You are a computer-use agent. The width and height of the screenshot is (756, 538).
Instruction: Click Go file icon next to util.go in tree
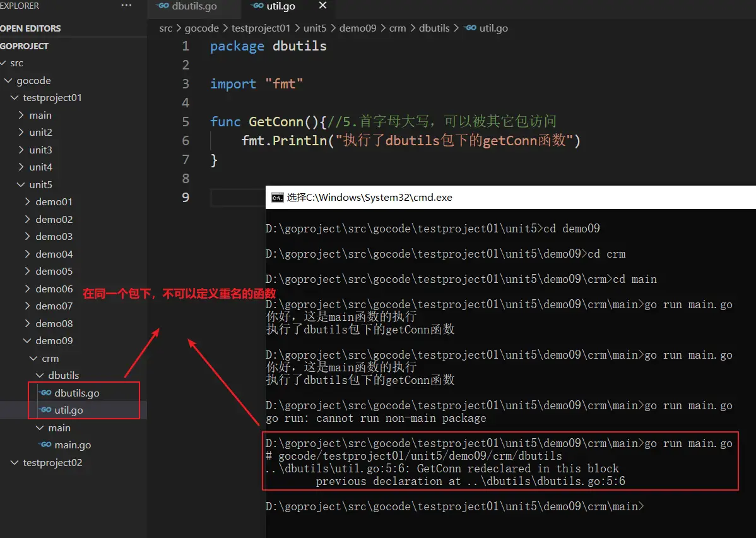coord(45,410)
